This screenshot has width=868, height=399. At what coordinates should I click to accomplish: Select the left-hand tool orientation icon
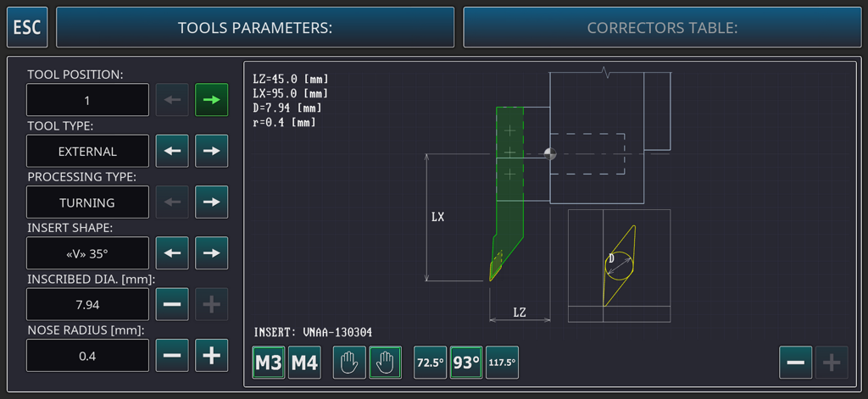pos(349,363)
